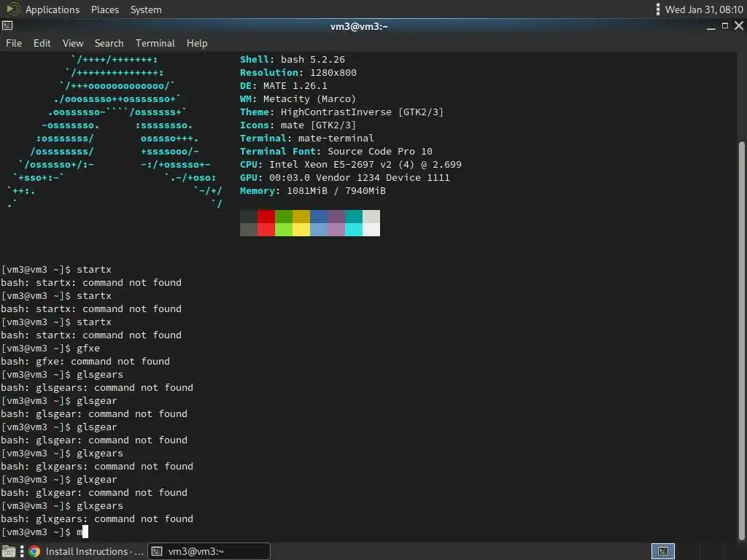Click the show desktop icon in bottom panel
The height and width of the screenshot is (560, 747).
coord(9,551)
